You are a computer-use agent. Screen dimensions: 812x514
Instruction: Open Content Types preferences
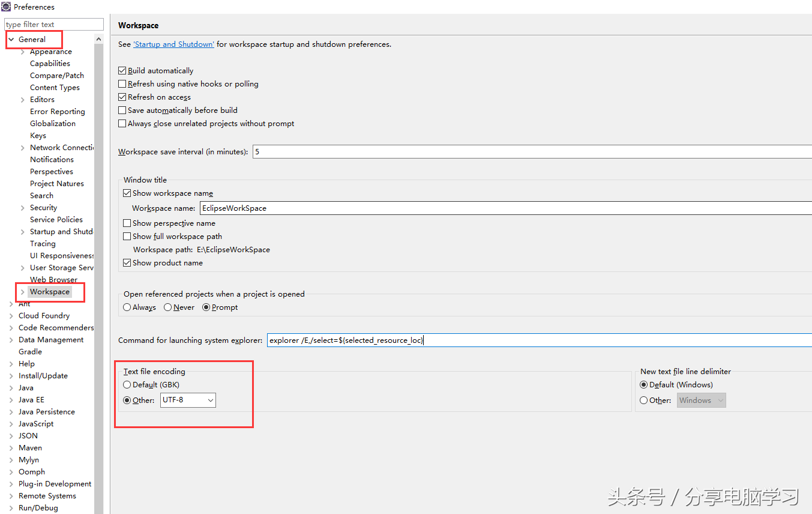coord(55,88)
